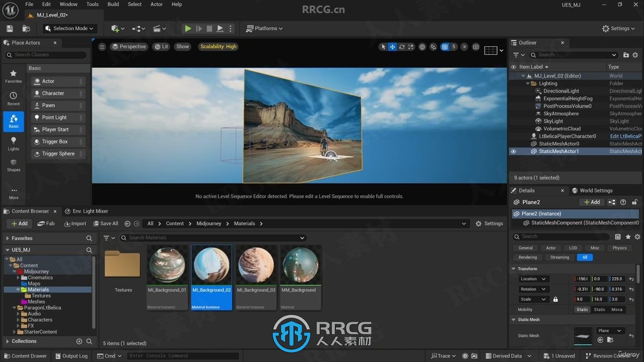644x362 pixels.
Task: Select the Trigger Sphere actor entry
Action: [58, 154]
